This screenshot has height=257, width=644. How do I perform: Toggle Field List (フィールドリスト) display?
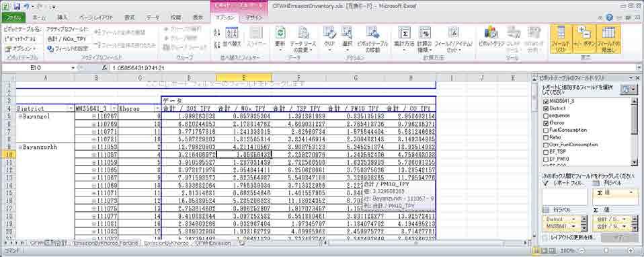tap(561, 38)
